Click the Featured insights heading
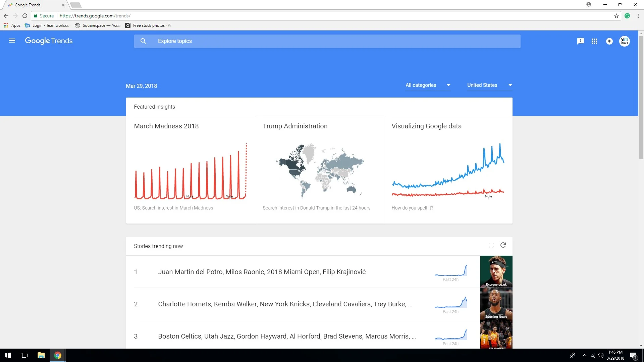 [x=154, y=107]
